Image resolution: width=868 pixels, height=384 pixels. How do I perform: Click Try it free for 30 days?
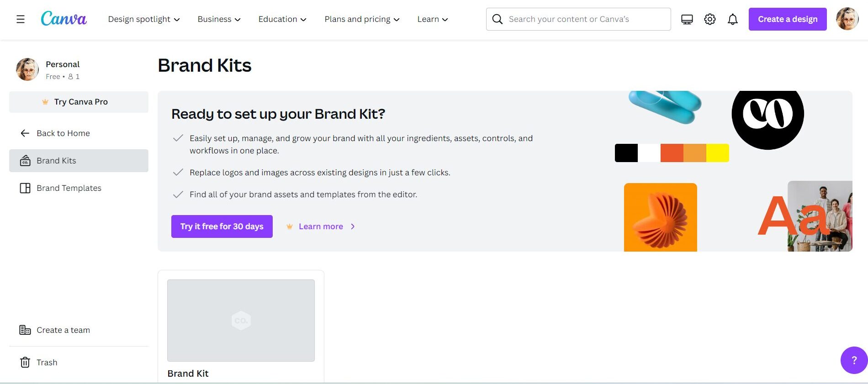222,226
